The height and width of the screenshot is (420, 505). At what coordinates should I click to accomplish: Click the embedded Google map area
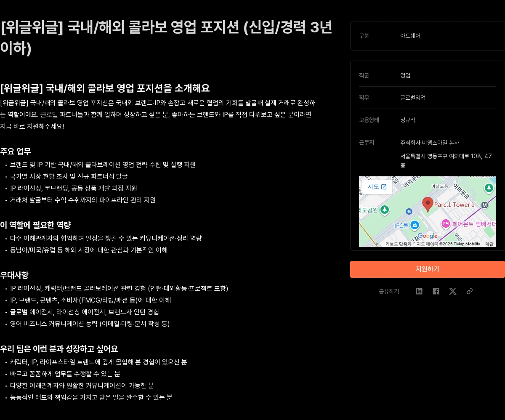point(428,212)
